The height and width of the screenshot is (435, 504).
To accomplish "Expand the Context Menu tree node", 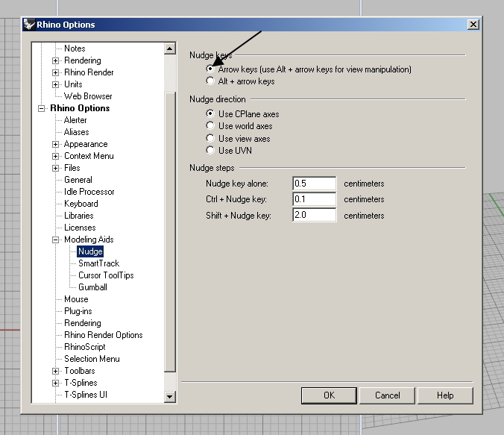I will point(55,157).
